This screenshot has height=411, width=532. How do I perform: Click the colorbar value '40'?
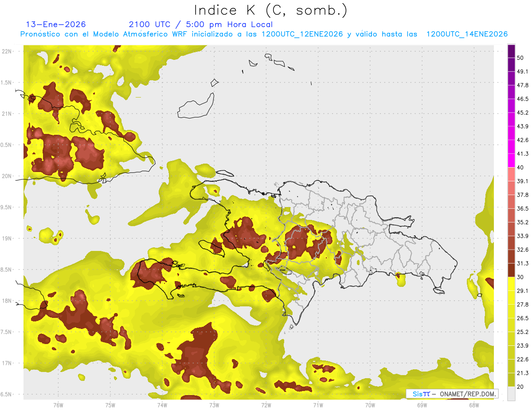[x=520, y=168]
